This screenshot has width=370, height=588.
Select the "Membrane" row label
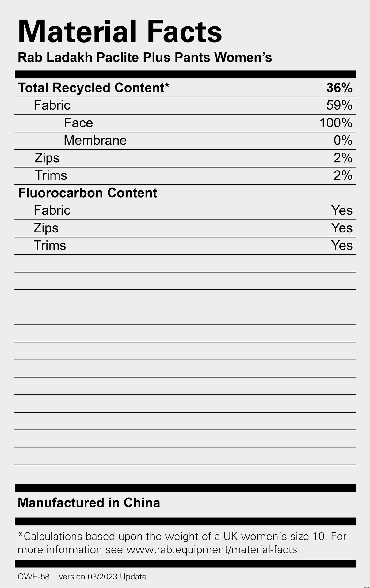pyautogui.click(x=95, y=141)
